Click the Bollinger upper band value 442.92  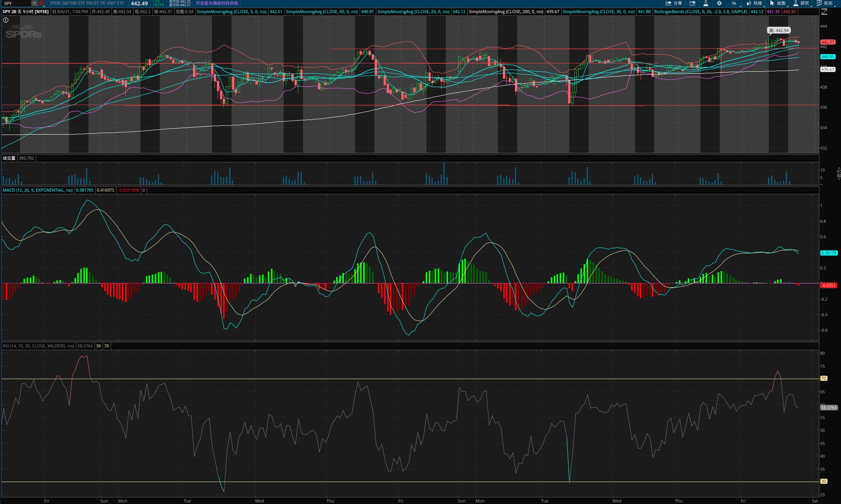point(789,12)
